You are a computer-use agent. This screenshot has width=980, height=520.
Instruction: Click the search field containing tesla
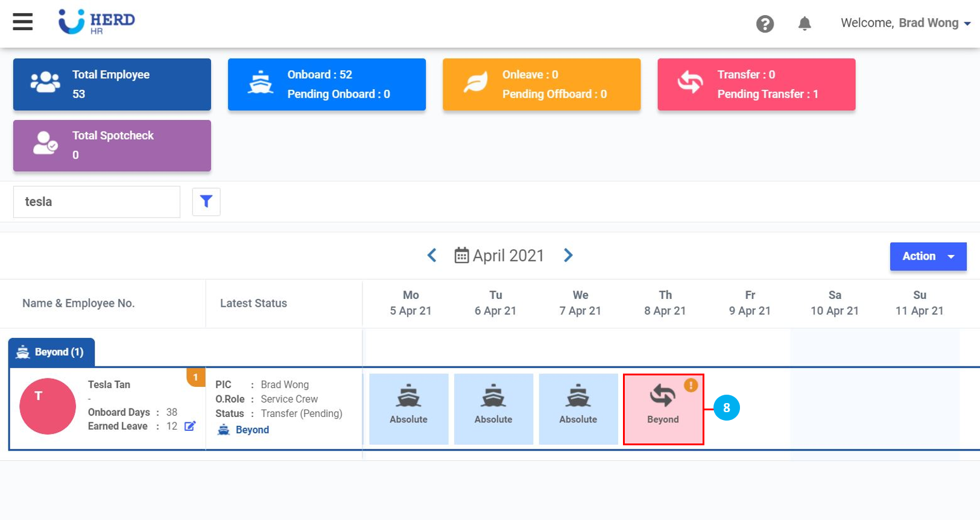[96, 202]
